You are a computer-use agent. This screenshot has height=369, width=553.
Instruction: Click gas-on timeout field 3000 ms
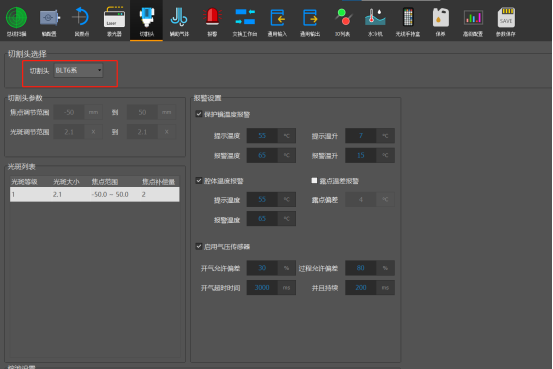point(262,288)
